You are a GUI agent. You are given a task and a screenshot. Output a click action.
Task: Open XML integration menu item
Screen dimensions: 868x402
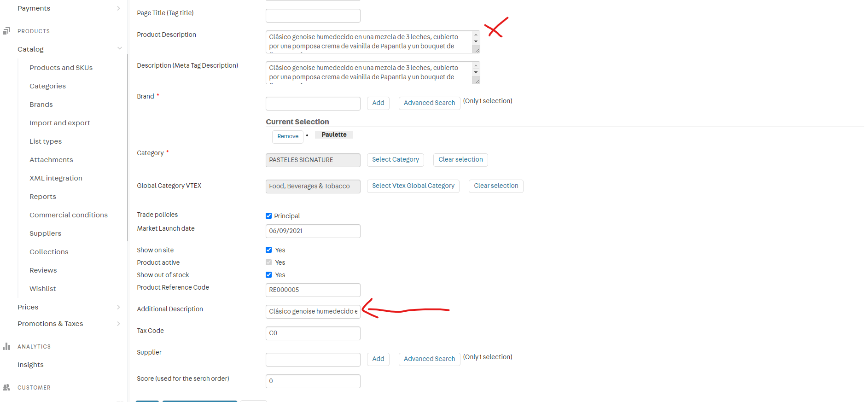click(56, 178)
